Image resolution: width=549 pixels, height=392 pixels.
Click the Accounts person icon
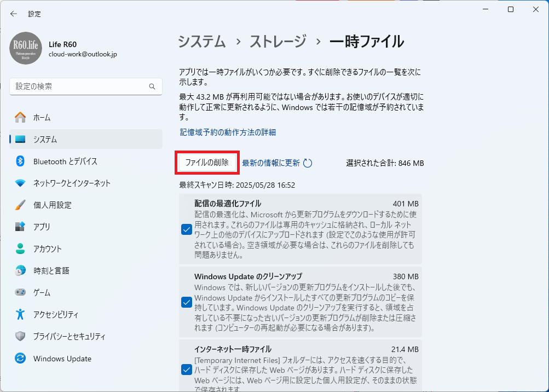click(x=20, y=249)
